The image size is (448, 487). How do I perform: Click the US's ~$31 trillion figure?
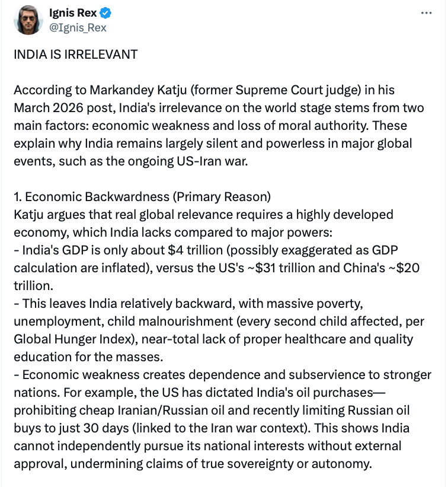(283, 267)
